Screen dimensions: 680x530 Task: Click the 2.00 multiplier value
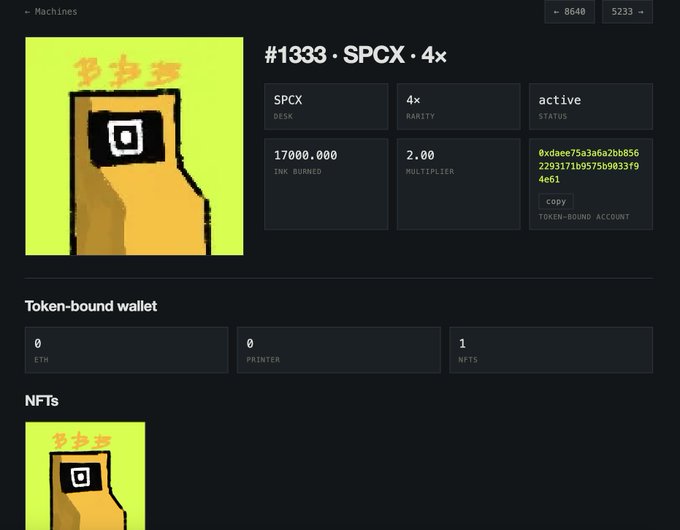tap(420, 155)
